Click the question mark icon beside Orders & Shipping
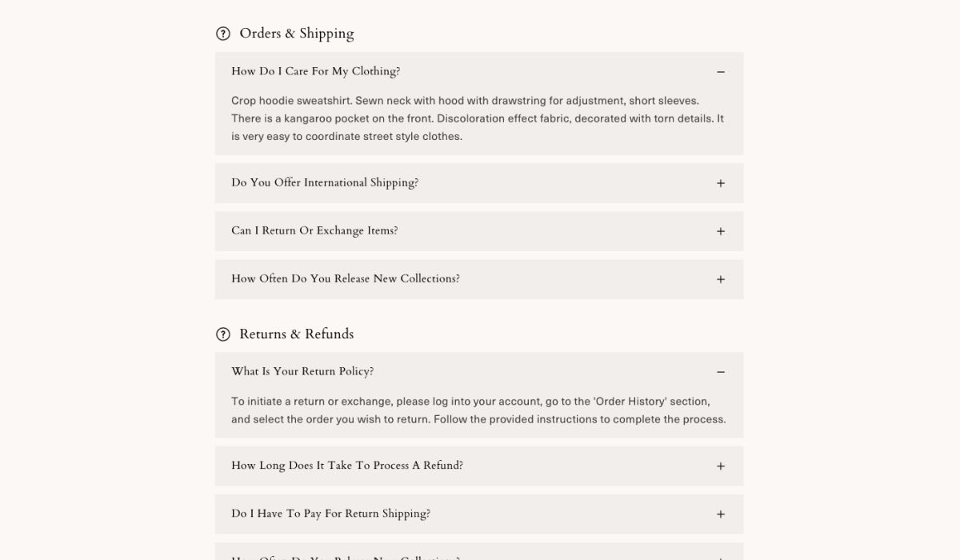The width and height of the screenshot is (960, 560). [223, 34]
